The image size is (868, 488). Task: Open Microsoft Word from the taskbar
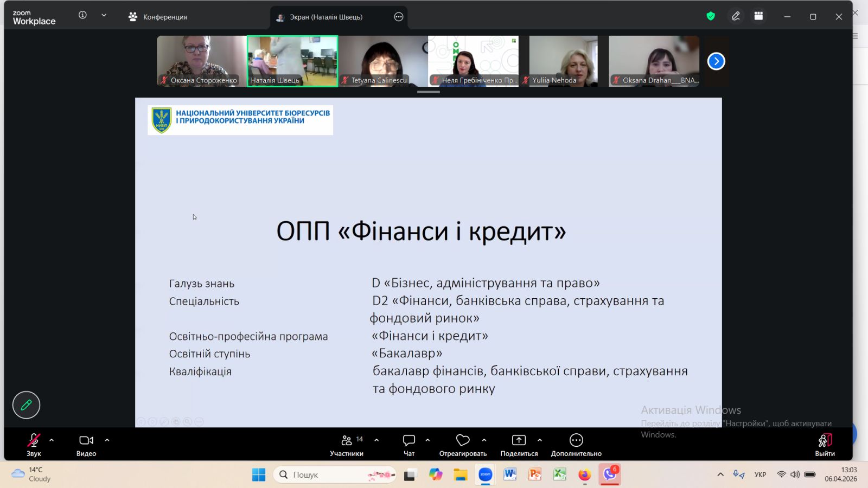point(510,475)
